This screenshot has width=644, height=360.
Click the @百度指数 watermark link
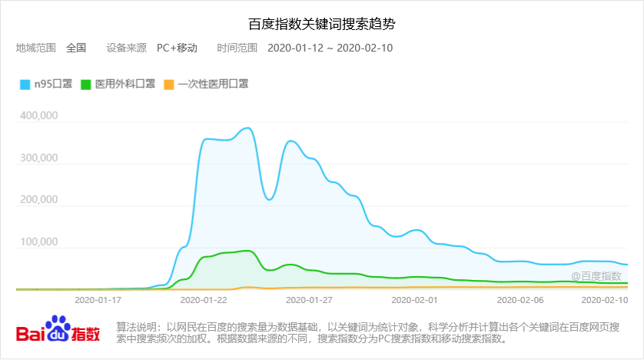[596, 275]
